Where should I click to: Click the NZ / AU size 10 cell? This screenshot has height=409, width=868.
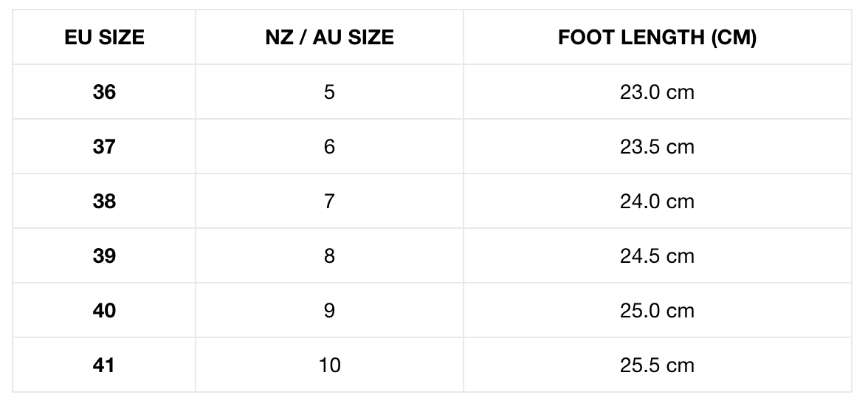[329, 365]
